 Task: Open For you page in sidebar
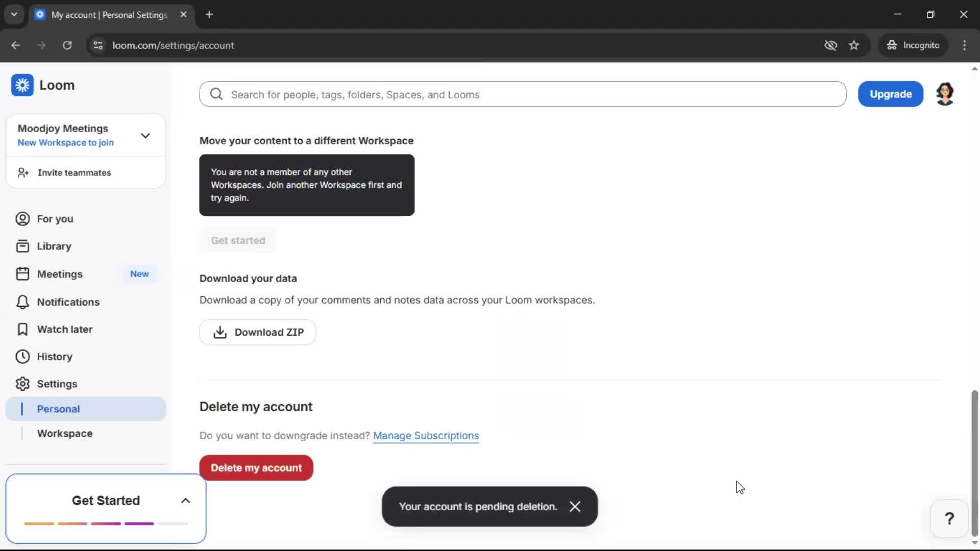click(55, 219)
